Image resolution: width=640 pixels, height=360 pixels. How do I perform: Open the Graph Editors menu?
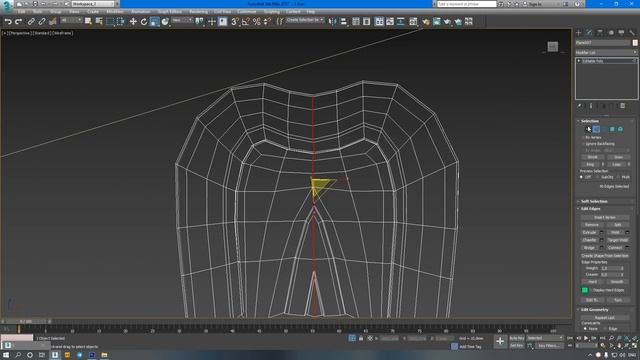tap(170, 12)
